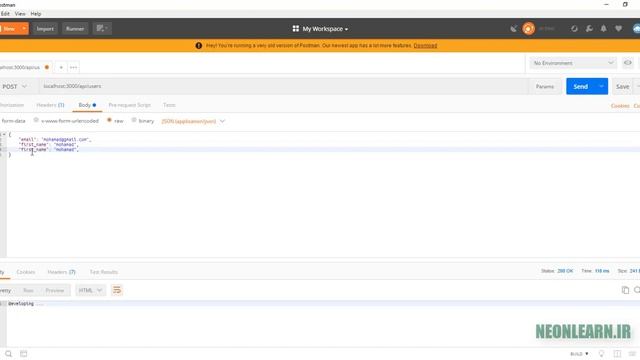The height and width of the screenshot is (360, 640).
Task: Toggle the response word wrap icon
Action: pos(117,290)
